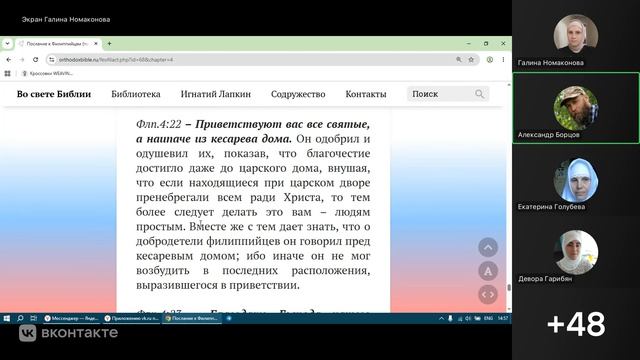This screenshot has width=640, height=360.
Task: Open the 'Игнатий Лапкин' menu item
Action: click(216, 94)
